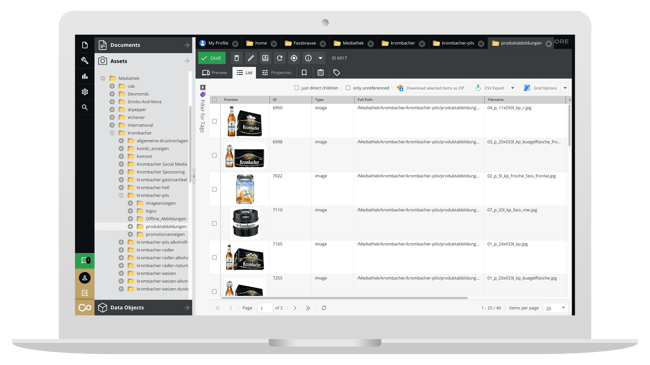The width and height of the screenshot is (650, 365).
Task: Enable the 'just direct children' checkbox
Action: [296, 88]
